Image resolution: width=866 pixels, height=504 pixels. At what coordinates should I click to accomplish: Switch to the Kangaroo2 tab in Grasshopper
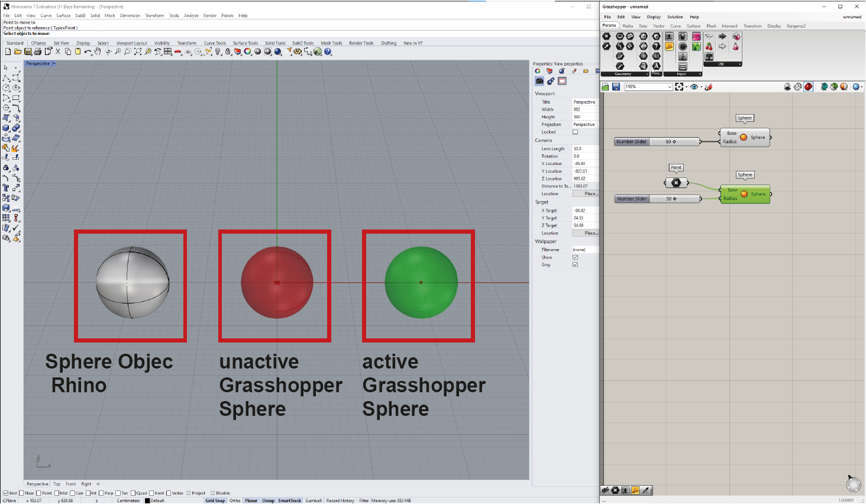click(796, 26)
